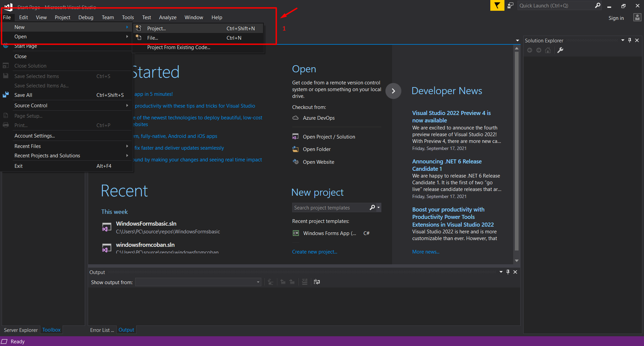Click the Solution Explorer Home icon
This screenshot has height=346, width=644.
[x=548, y=50]
